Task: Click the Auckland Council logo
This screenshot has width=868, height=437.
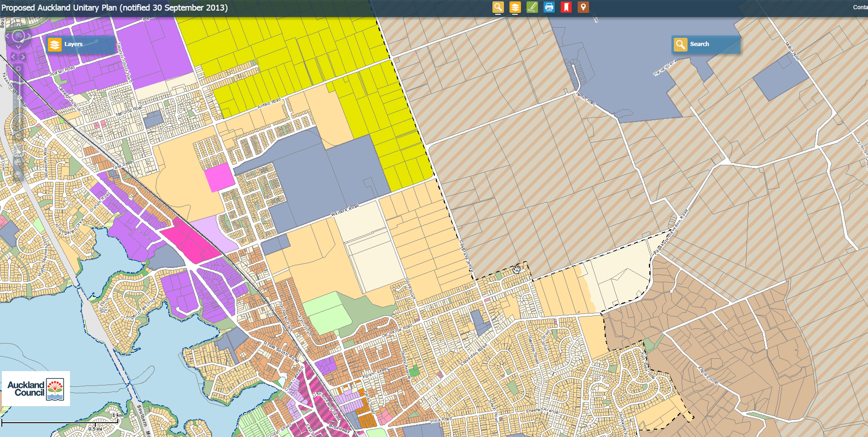Action: [35, 390]
